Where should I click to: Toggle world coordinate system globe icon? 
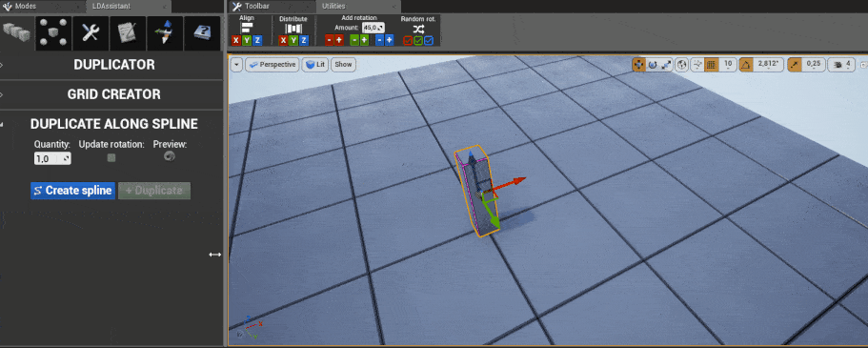[x=682, y=65]
